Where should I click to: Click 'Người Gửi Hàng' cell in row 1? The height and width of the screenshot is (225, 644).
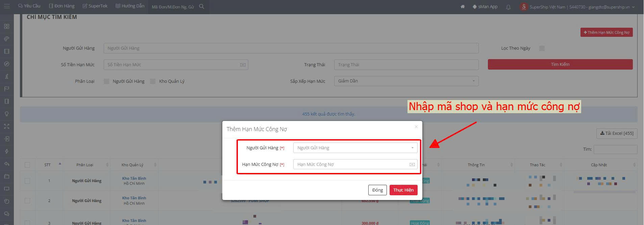(x=86, y=181)
